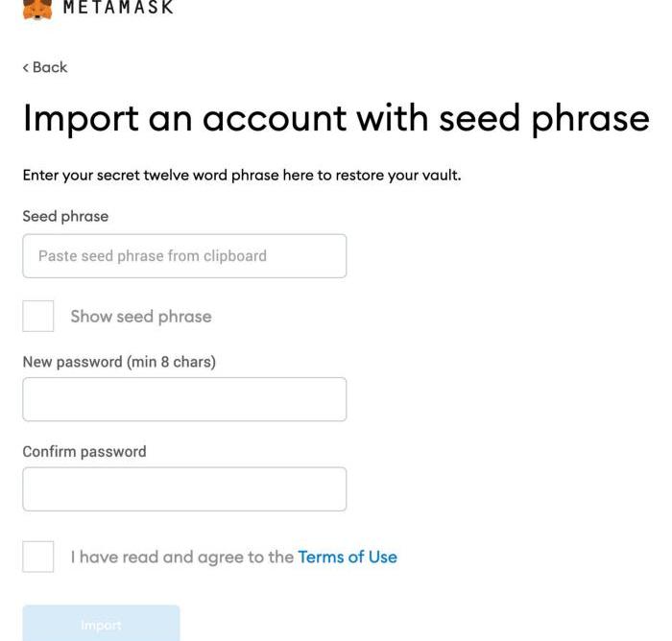Click the 'New password (min 8 chars)' label
Viewport: 672px width, 641px height.
tap(119, 362)
